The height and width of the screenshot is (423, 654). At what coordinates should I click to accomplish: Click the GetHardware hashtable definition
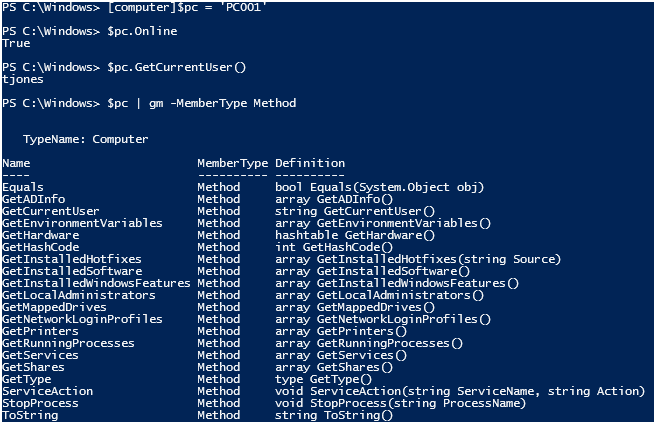355,235
